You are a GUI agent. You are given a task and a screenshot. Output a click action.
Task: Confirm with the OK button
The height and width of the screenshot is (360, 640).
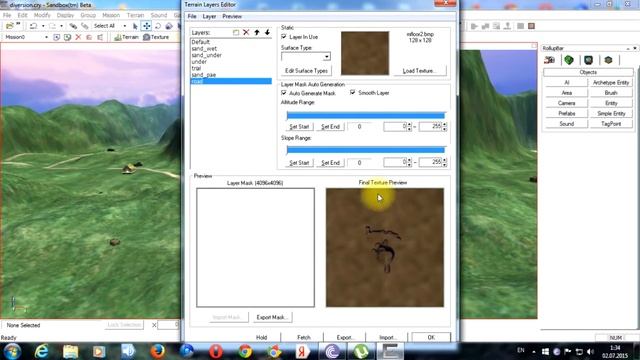431,337
